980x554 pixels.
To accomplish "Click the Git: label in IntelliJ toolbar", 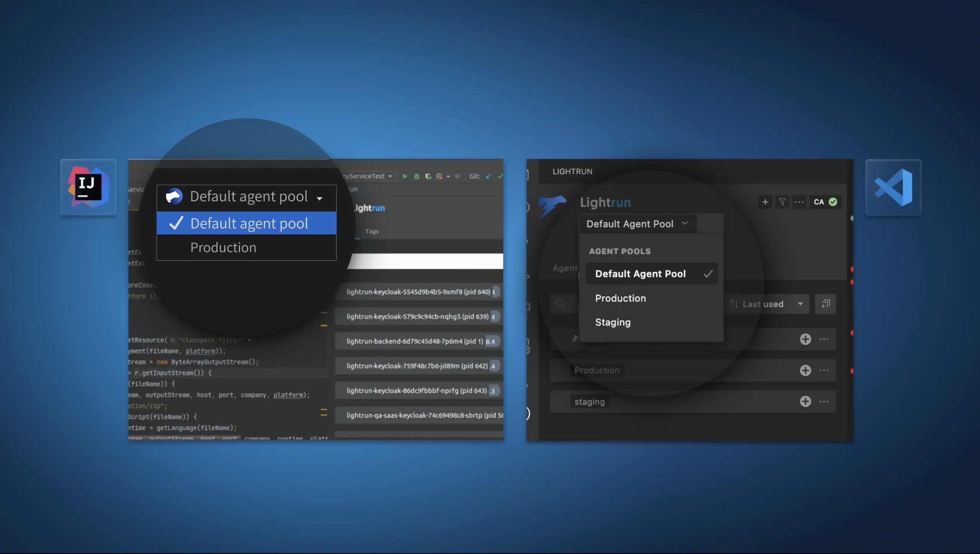I will (x=474, y=176).
